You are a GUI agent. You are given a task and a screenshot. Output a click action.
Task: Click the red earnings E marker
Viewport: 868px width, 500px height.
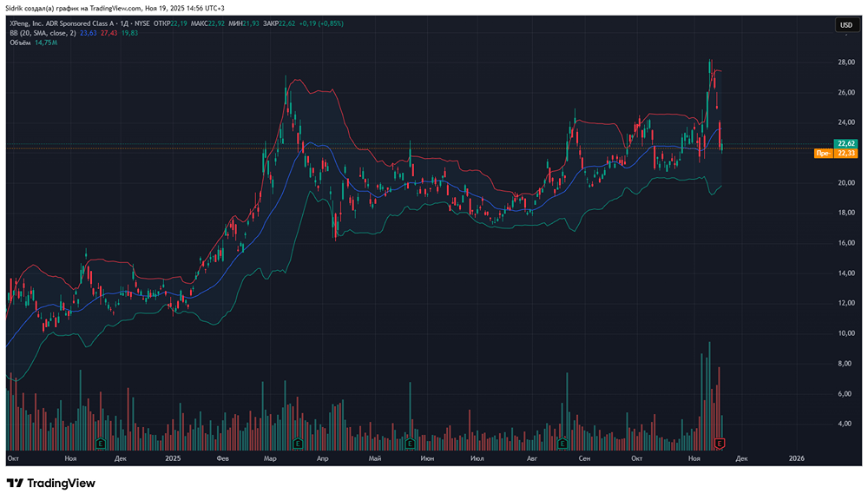(x=719, y=444)
